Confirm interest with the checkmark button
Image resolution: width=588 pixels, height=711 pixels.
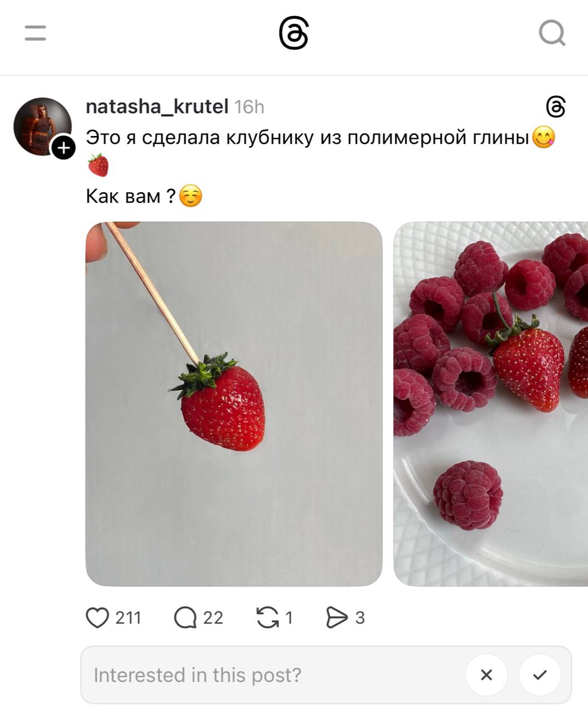click(540, 675)
